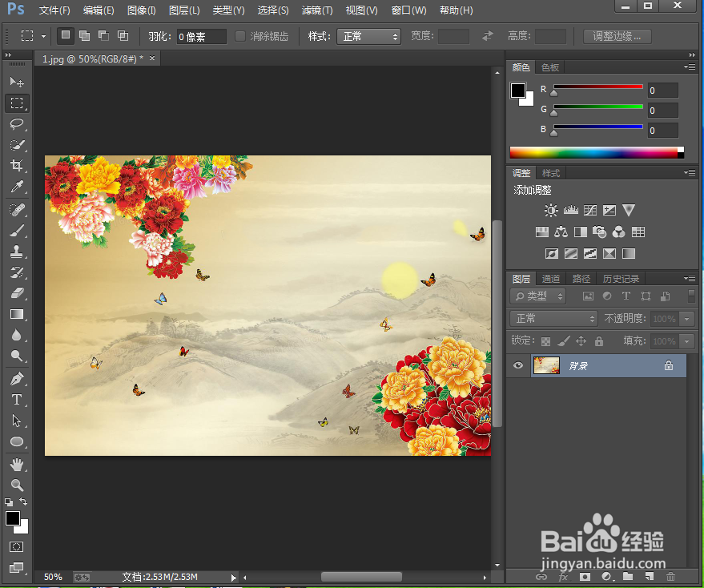Switch to the 历史记录 history tab
This screenshot has height=588, width=704.
tap(621, 279)
